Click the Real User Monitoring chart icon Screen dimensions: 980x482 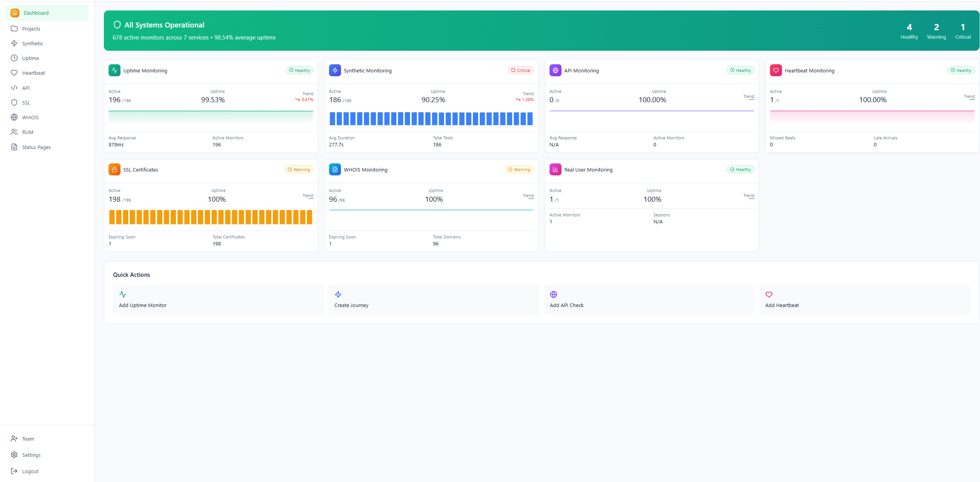point(555,170)
